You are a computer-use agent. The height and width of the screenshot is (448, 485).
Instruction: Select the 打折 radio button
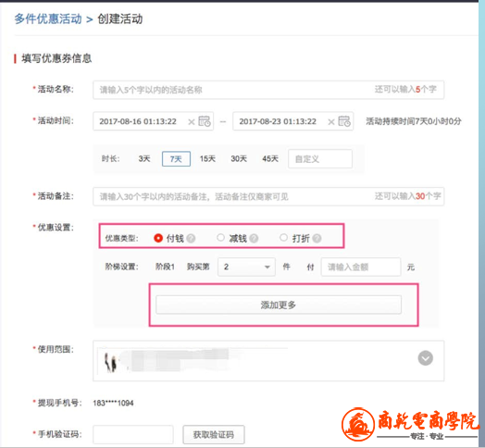tap(283, 238)
